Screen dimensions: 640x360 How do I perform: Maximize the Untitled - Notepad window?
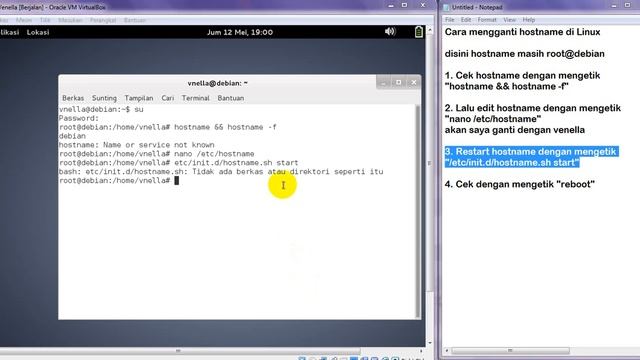628,6
